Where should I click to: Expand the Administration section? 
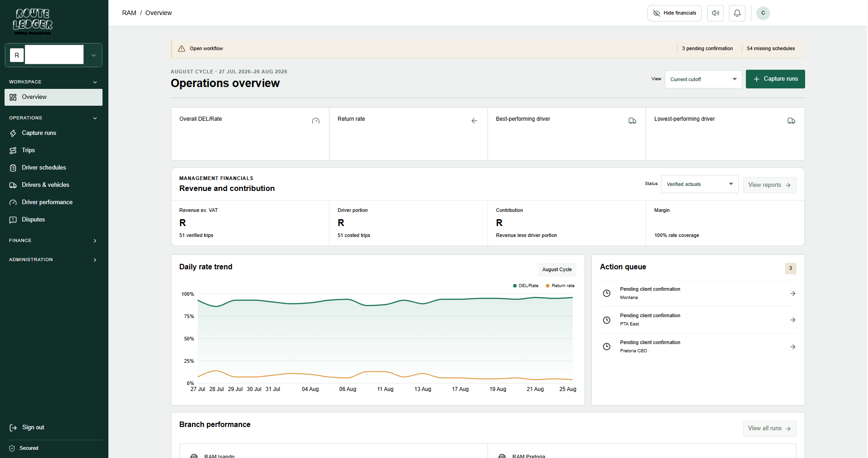(53, 260)
